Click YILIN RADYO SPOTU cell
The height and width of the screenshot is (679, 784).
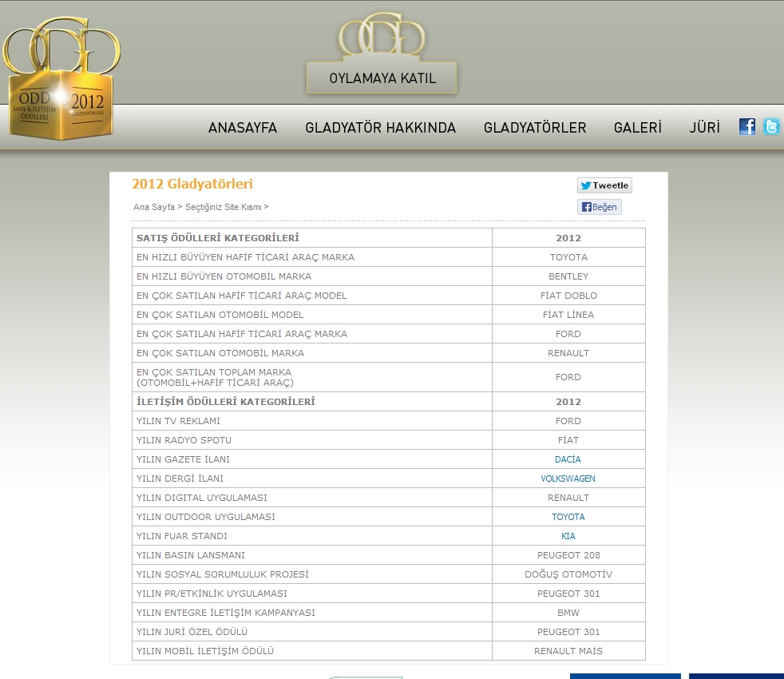click(312, 440)
